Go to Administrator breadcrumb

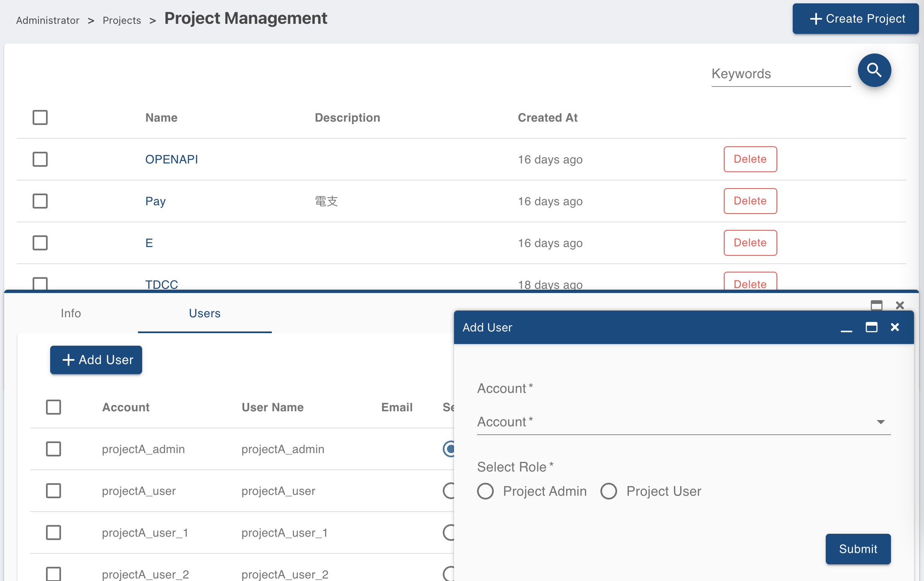[48, 20]
